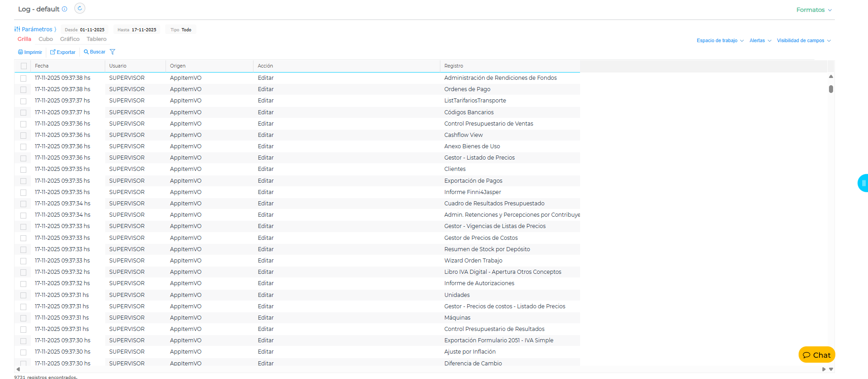Sort by the Usuario column header
This screenshot has height=379, width=868.
point(118,66)
